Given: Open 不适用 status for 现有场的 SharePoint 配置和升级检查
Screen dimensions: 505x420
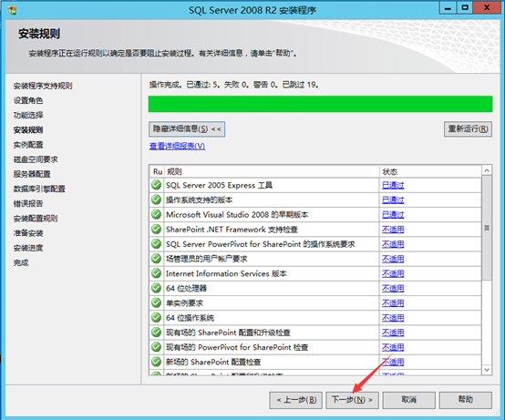Looking at the screenshot, I should (x=393, y=333).
